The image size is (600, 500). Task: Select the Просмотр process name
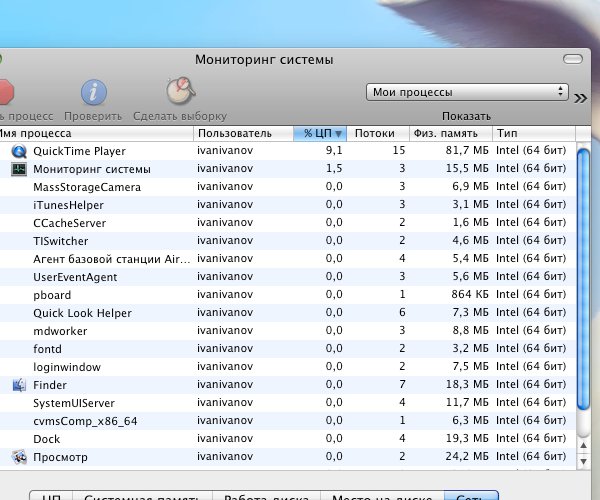tap(60, 457)
